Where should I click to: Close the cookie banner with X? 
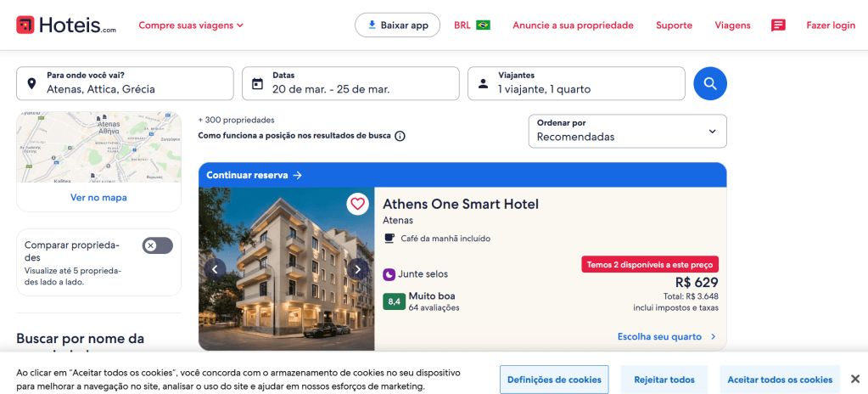(855, 379)
